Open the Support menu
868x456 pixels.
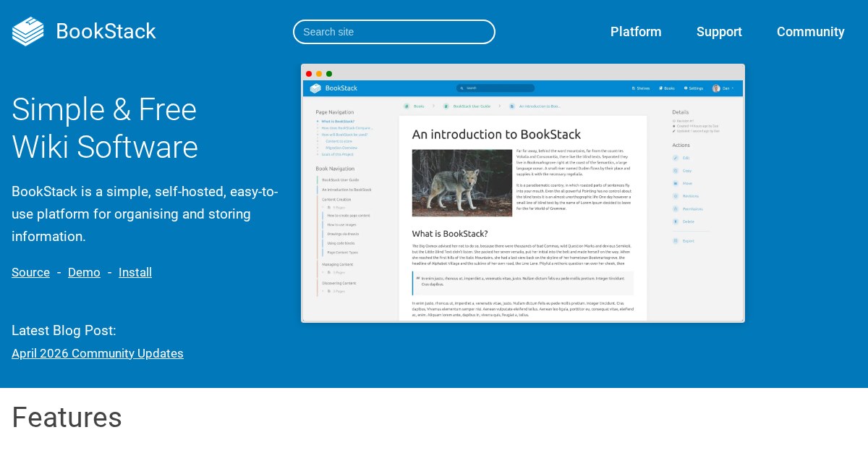point(719,32)
